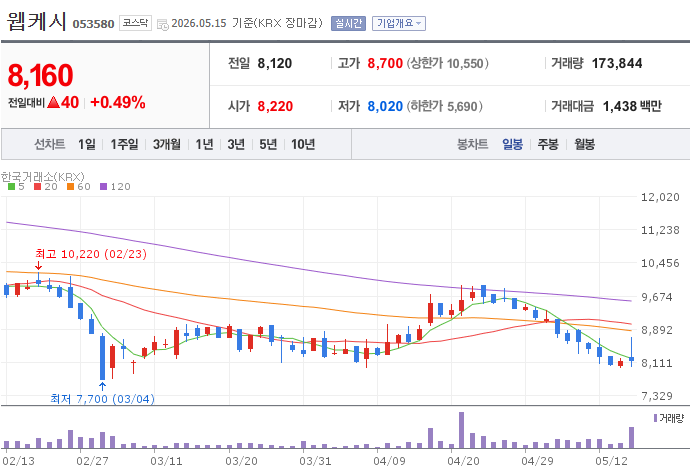Show the 3년 line chart
690x471 pixels.
(236, 144)
